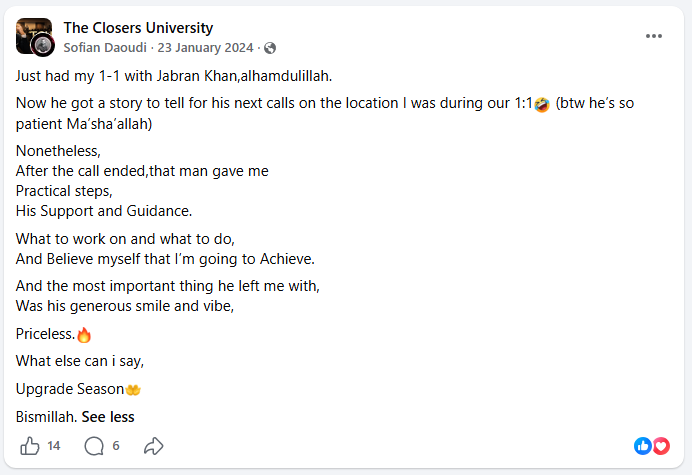Click the red heart reaction badge
Image resolution: width=692 pixels, height=475 pixels.
click(661, 446)
